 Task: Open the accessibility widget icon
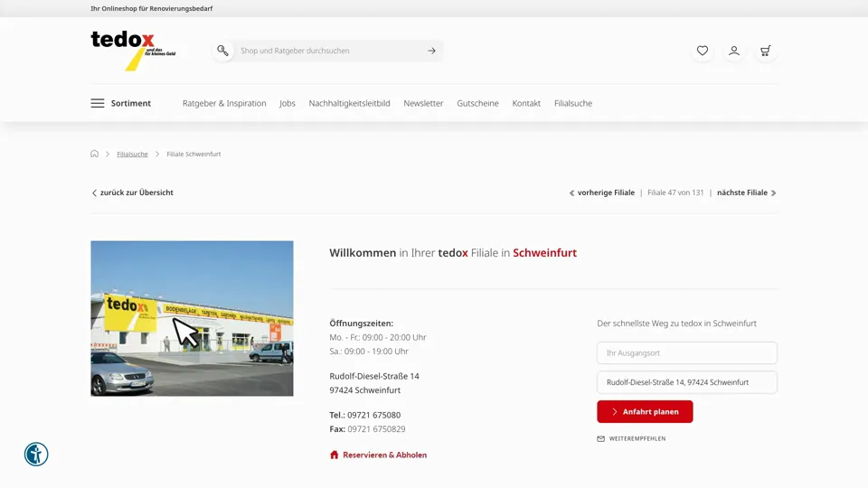coord(36,455)
